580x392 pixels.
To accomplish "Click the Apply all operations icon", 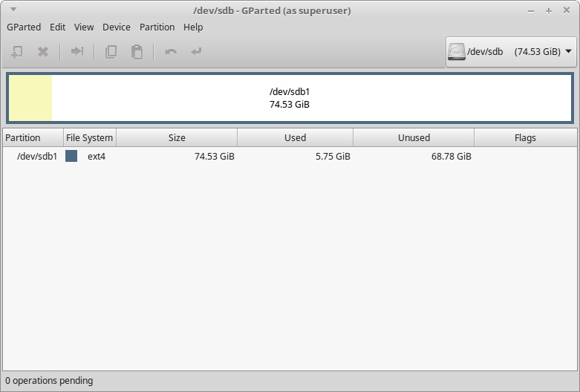I will 196,51.
